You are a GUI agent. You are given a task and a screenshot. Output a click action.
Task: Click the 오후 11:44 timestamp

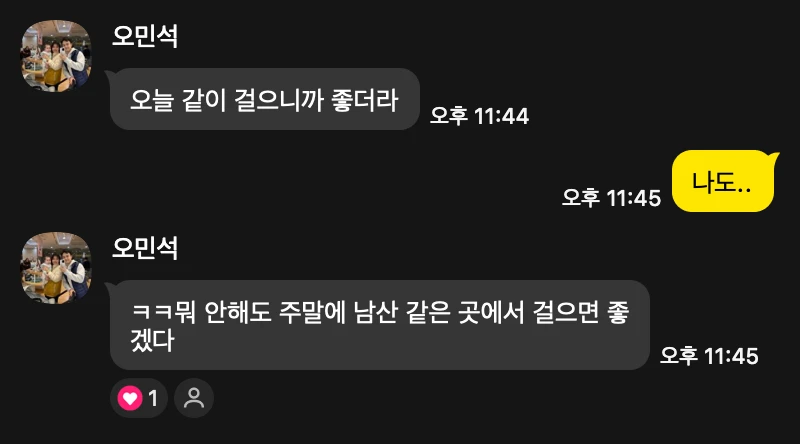(479, 116)
